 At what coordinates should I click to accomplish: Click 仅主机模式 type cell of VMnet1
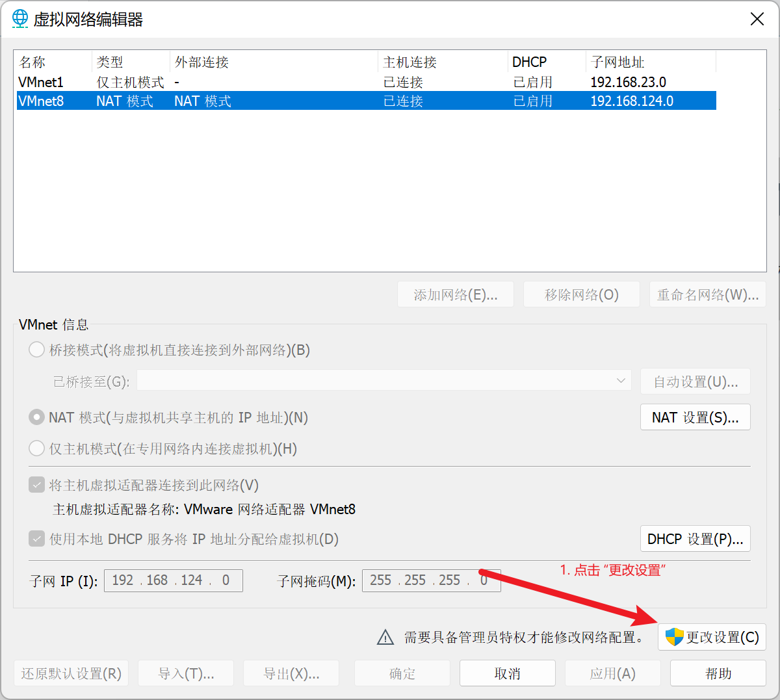130,82
